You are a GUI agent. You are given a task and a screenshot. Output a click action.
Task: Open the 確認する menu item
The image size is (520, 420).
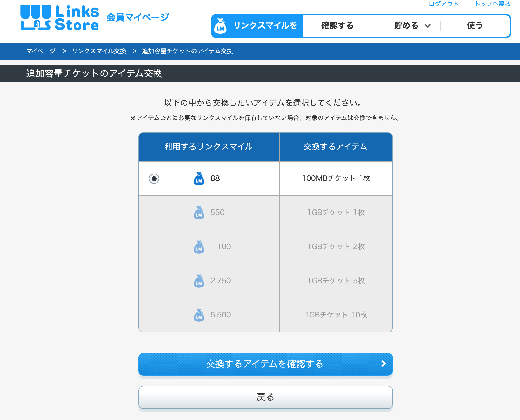click(x=337, y=26)
